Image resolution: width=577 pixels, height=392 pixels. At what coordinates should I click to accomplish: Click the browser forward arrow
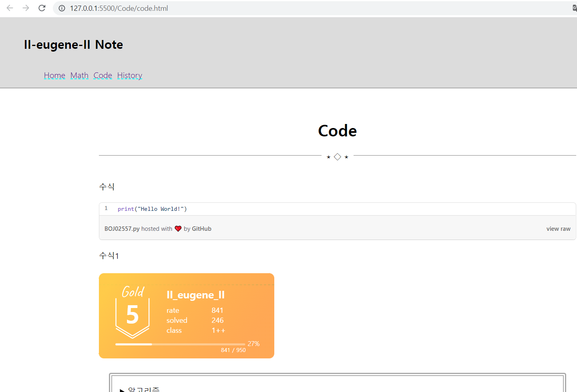(26, 8)
